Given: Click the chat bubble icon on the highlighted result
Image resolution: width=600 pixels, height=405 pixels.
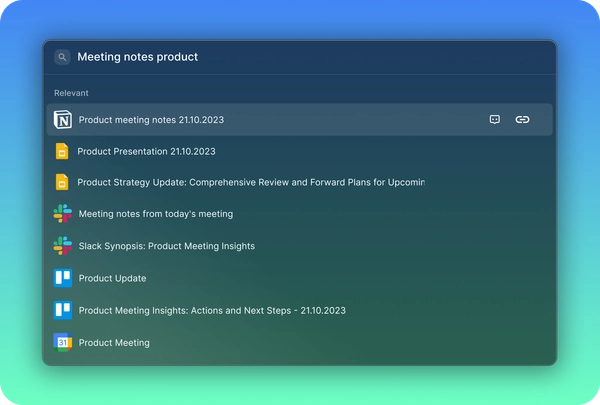Looking at the screenshot, I should point(494,120).
